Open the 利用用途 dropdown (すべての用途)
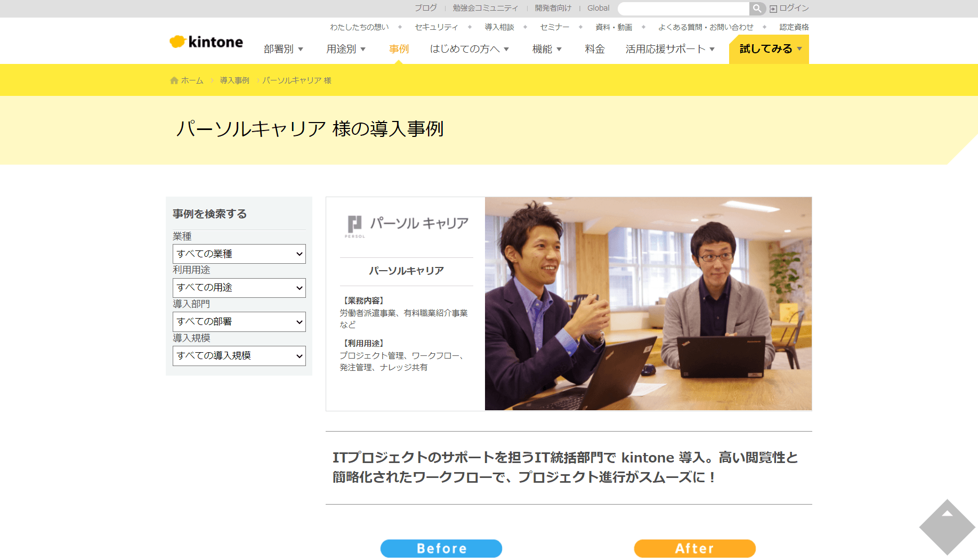This screenshot has width=978, height=560. pyautogui.click(x=239, y=288)
